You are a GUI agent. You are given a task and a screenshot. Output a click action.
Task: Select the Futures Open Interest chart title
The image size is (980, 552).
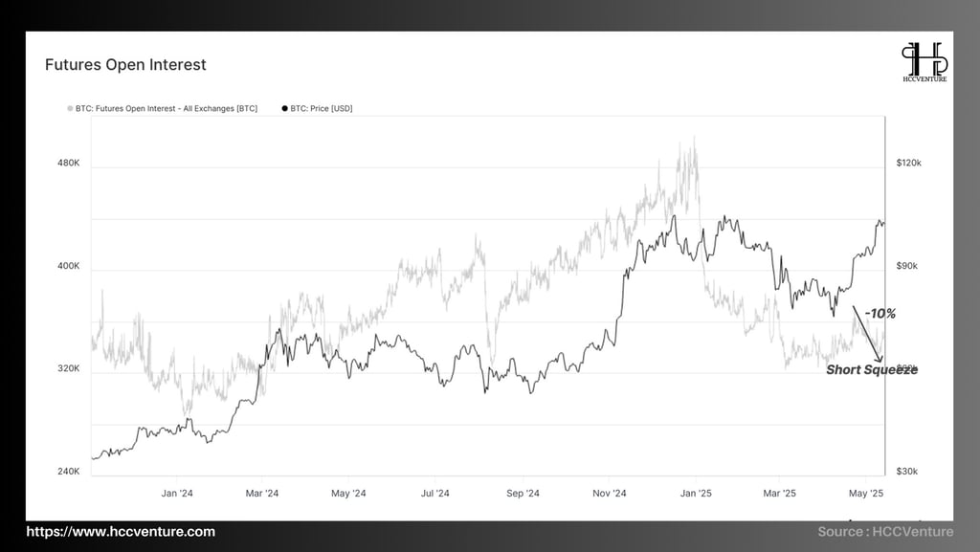coord(125,65)
